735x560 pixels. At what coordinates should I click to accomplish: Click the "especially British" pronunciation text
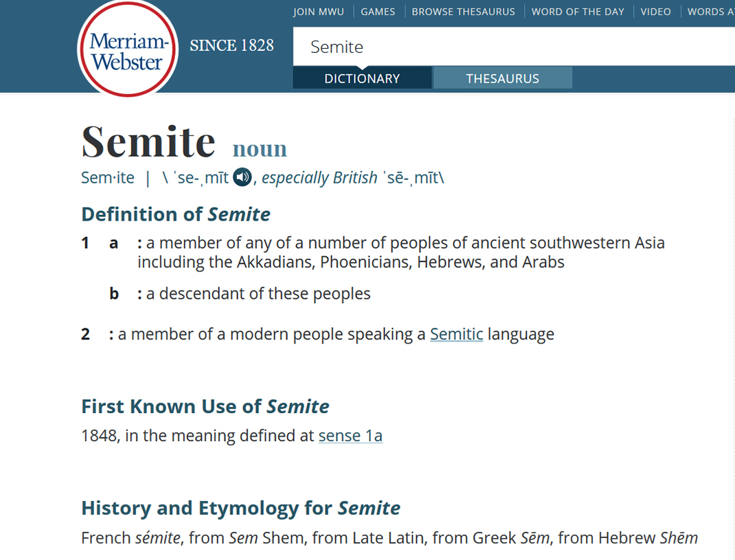click(319, 178)
